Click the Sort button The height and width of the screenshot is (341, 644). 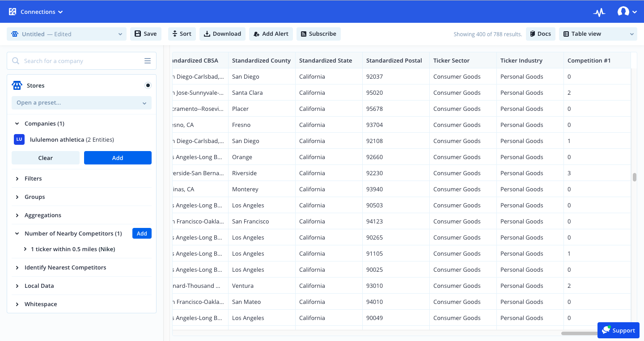pos(182,34)
